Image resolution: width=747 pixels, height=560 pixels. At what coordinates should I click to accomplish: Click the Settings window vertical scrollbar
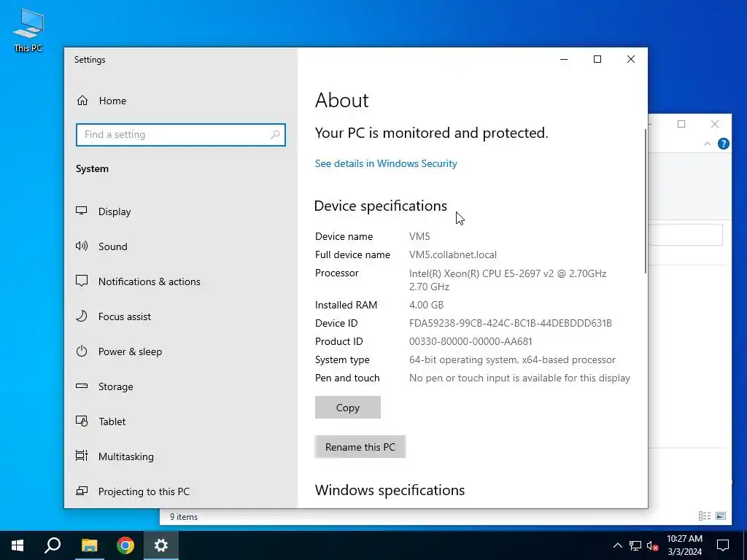tap(646, 201)
